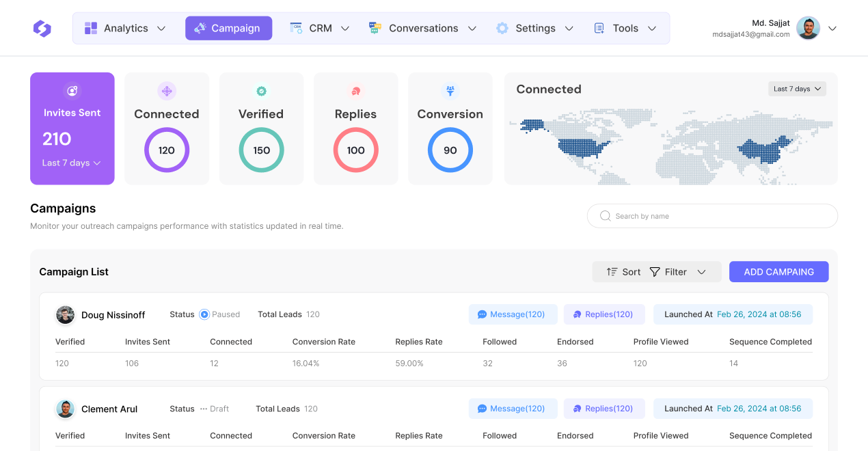Click the Verified card green badge icon

[261, 91]
